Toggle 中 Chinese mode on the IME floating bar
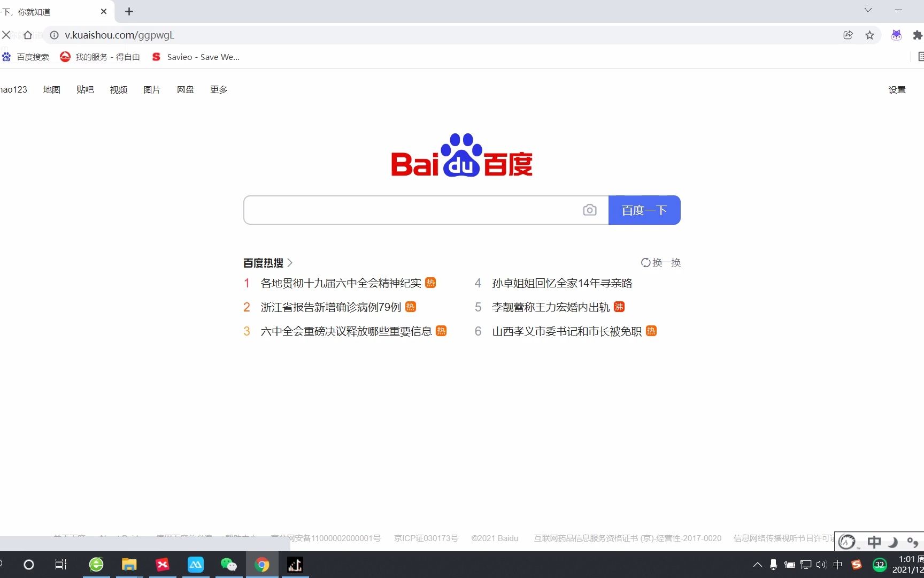The width and height of the screenshot is (924, 578). click(x=874, y=542)
